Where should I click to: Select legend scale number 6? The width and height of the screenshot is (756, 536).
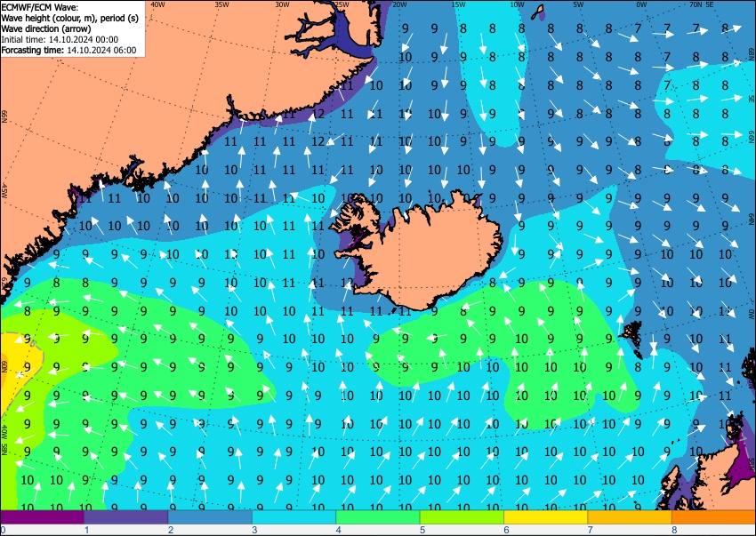506,530
